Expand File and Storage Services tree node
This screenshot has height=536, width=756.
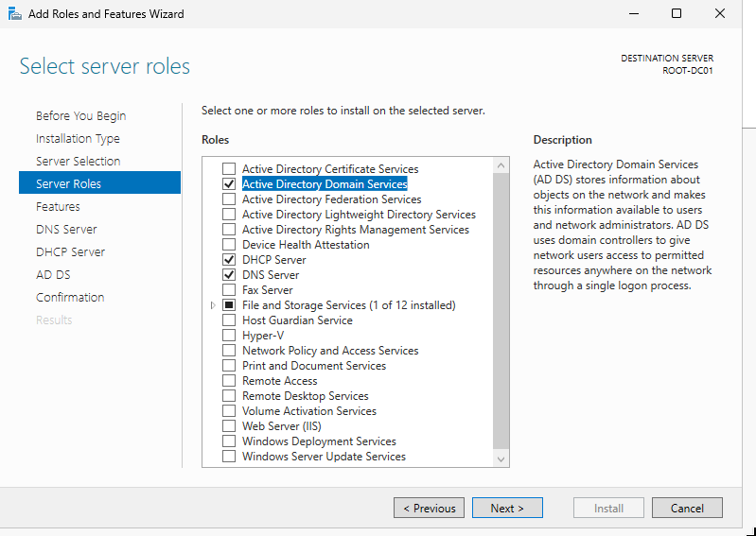pyautogui.click(x=213, y=305)
